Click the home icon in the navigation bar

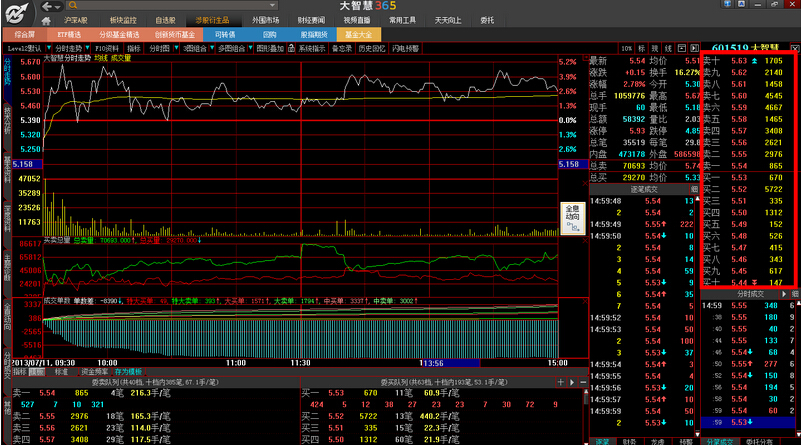click(46, 21)
